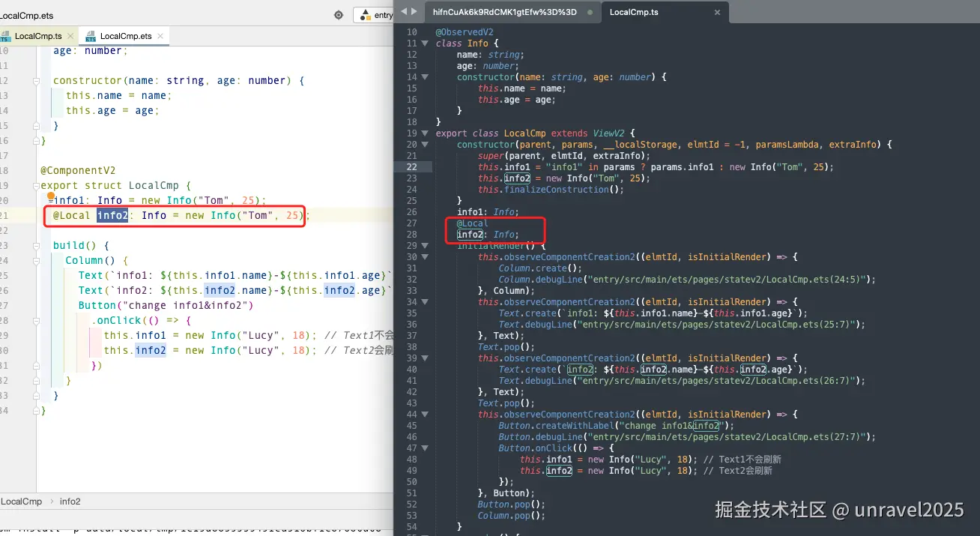Click the TS file icon on the LocalCmp.ts tab
The height and width of the screenshot is (536, 980).
[5, 36]
